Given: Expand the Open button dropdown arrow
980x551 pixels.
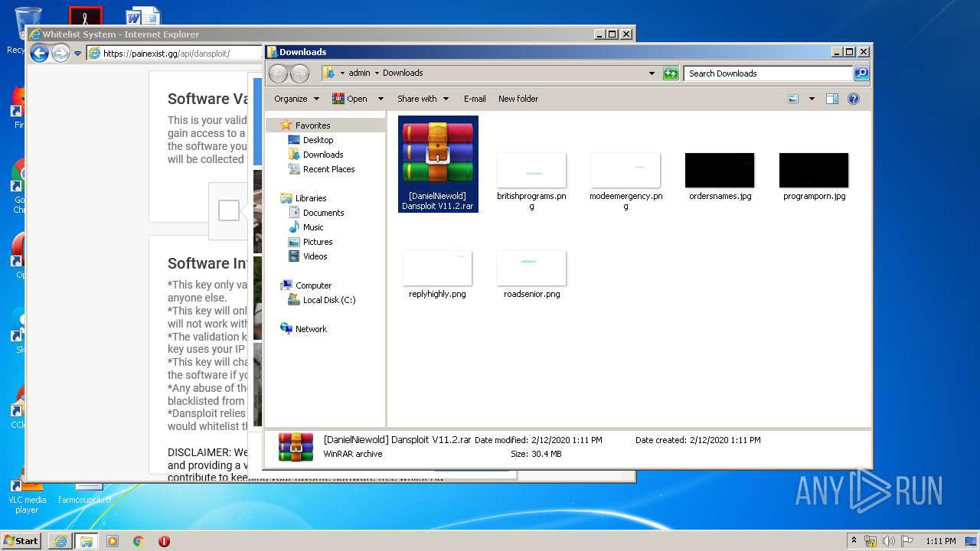Looking at the screenshot, I should (x=381, y=99).
